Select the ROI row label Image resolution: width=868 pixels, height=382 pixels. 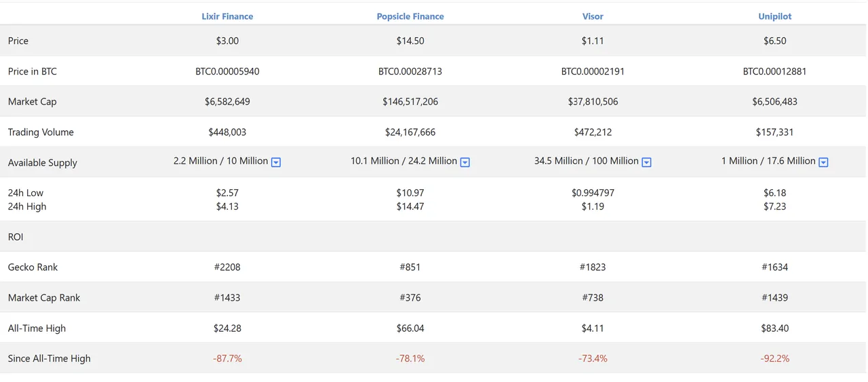pos(16,237)
